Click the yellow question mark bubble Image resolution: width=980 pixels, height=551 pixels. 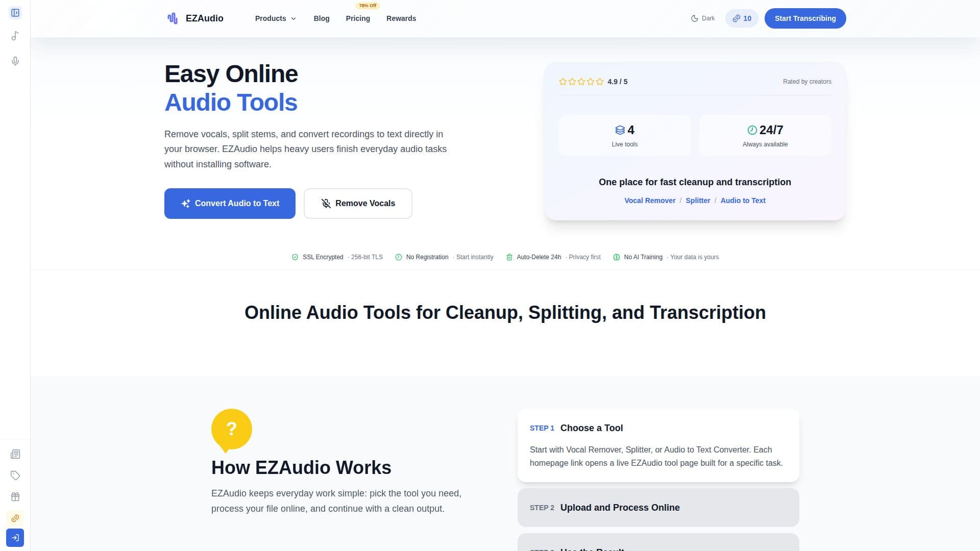(232, 430)
